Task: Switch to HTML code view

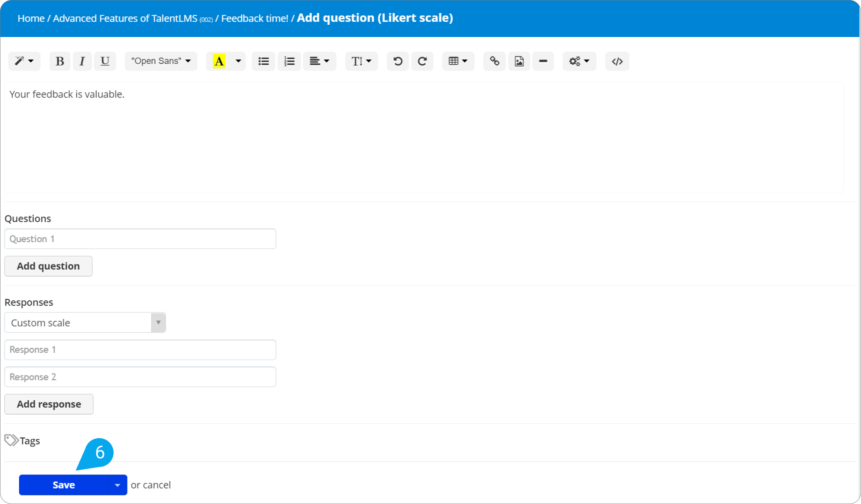Action: (617, 61)
